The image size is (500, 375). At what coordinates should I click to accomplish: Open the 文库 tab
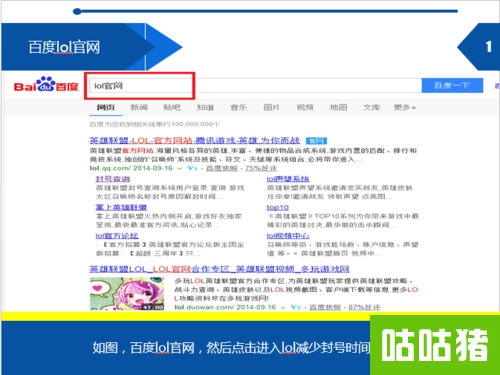click(371, 107)
